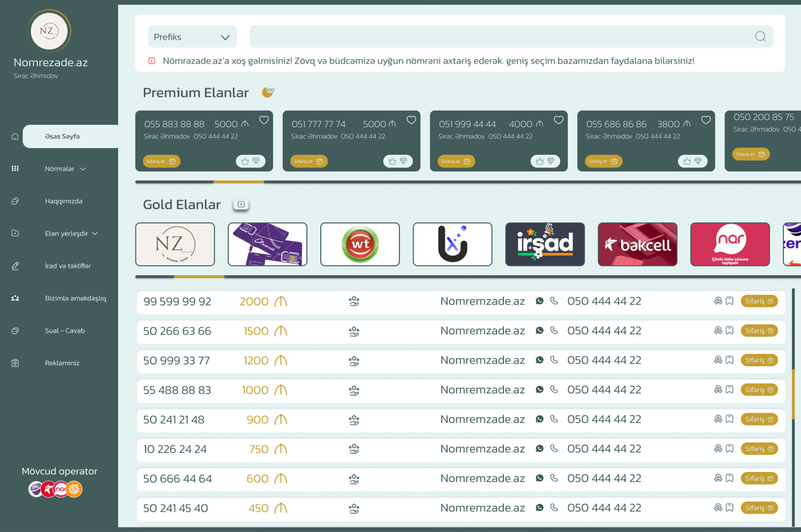Screen dimensions: 801x532
Task: Open the Prefiks dropdown
Action: pyautogui.click(x=192, y=37)
